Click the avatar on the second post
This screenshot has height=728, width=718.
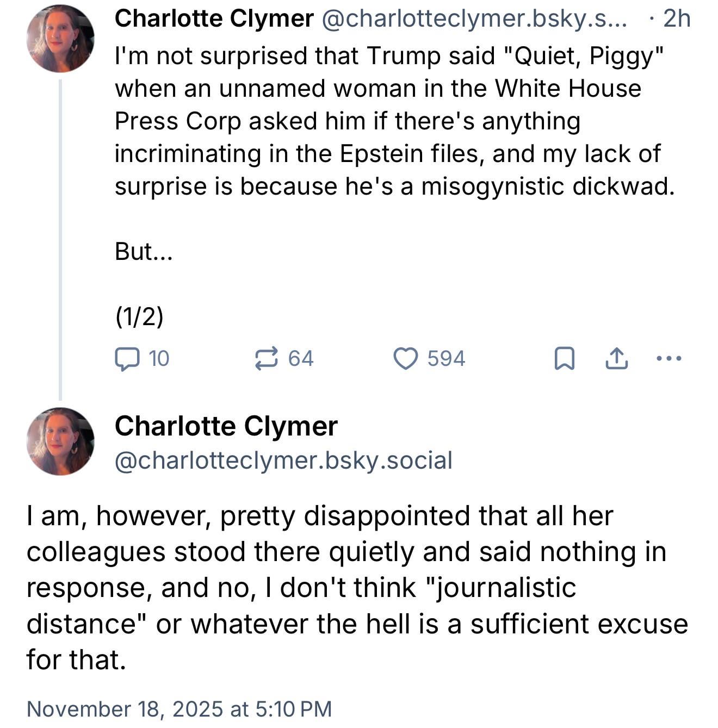(60, 441)
